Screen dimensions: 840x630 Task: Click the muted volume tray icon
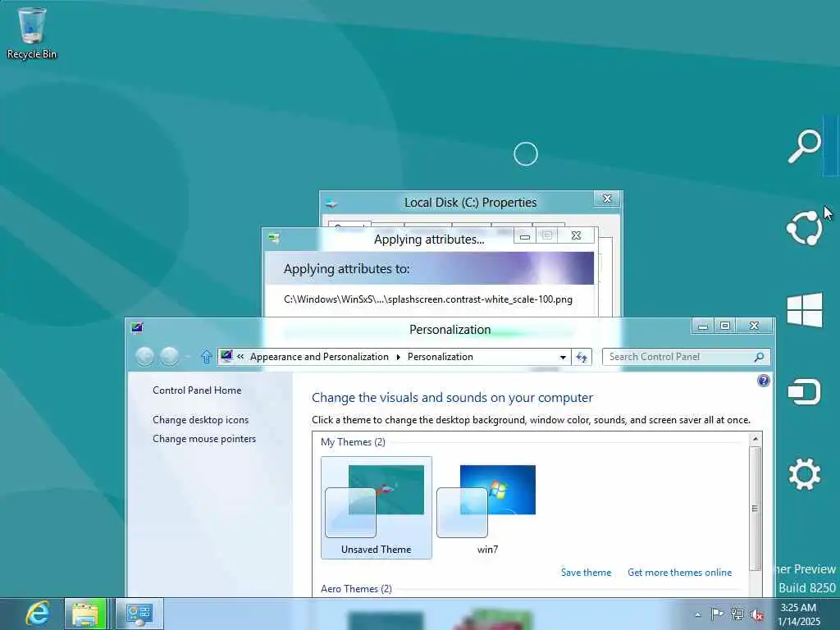pyautogui.click(x=757, y=614)
